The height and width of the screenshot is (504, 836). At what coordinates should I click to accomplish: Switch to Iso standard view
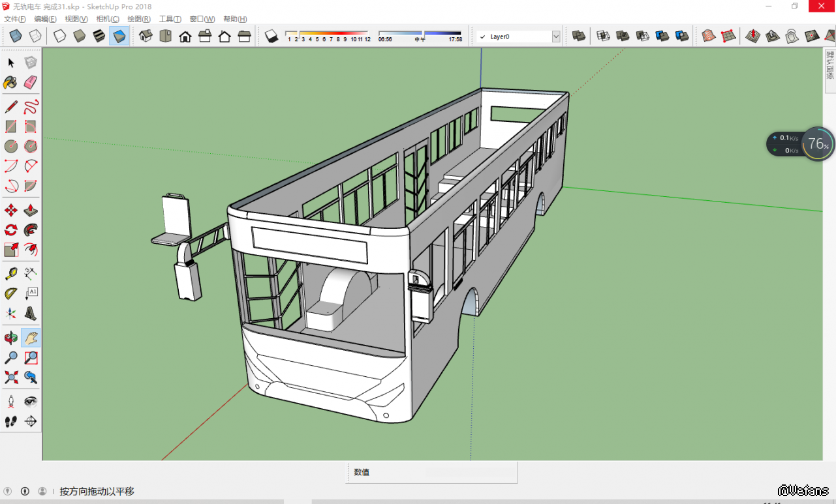[146, 37]
